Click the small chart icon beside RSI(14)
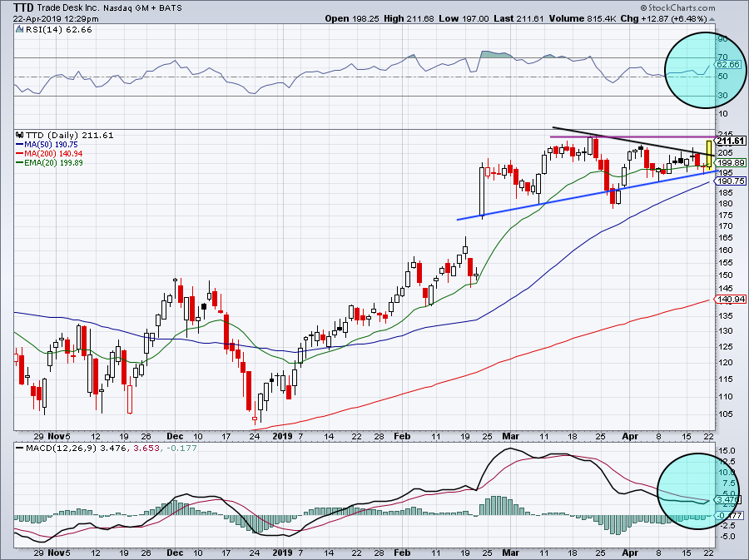This screenshot has height=560, width=749. [x=19, y=29]
